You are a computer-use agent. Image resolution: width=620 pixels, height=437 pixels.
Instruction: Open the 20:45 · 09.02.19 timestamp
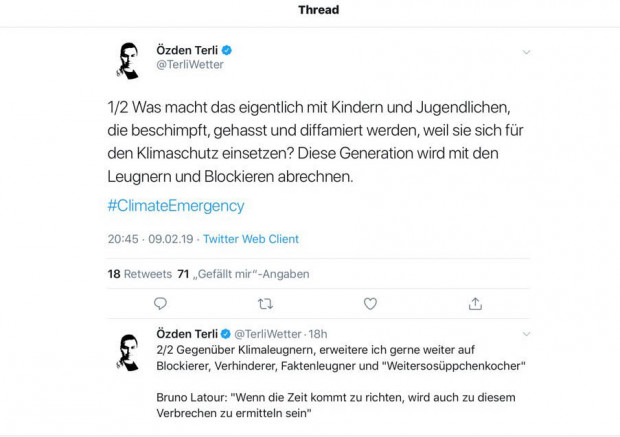pyautogui.click(x=149, y=239)
